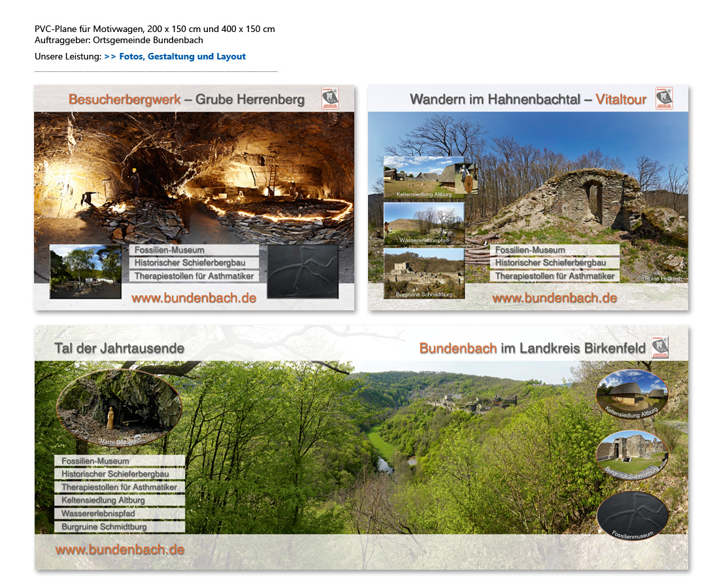Click 'Burgruine Schmidtburg' list label in the wide banner
This screenshot has height=588, width=719.
coord(120,527)
